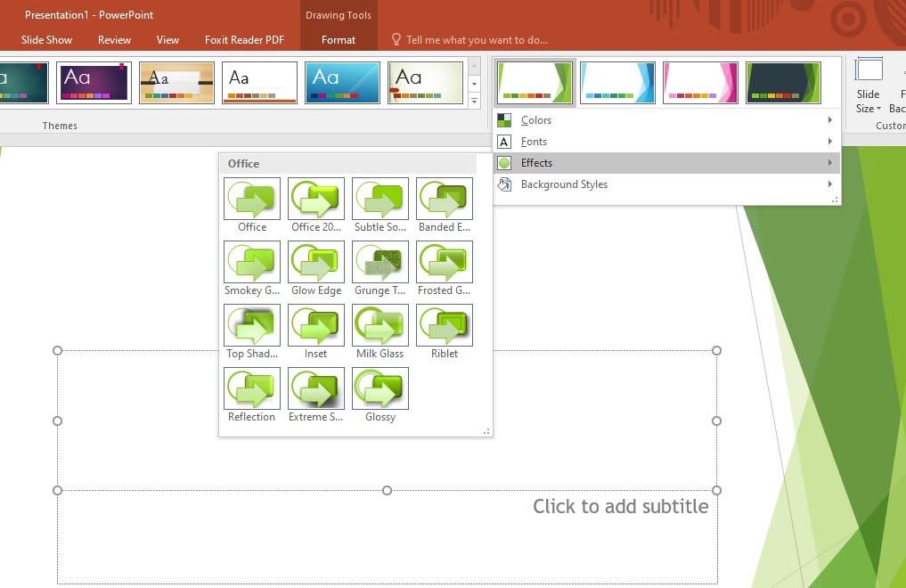
Task: Select the Glossy effect
Action: pyautogui.click(x=380, y=388)
